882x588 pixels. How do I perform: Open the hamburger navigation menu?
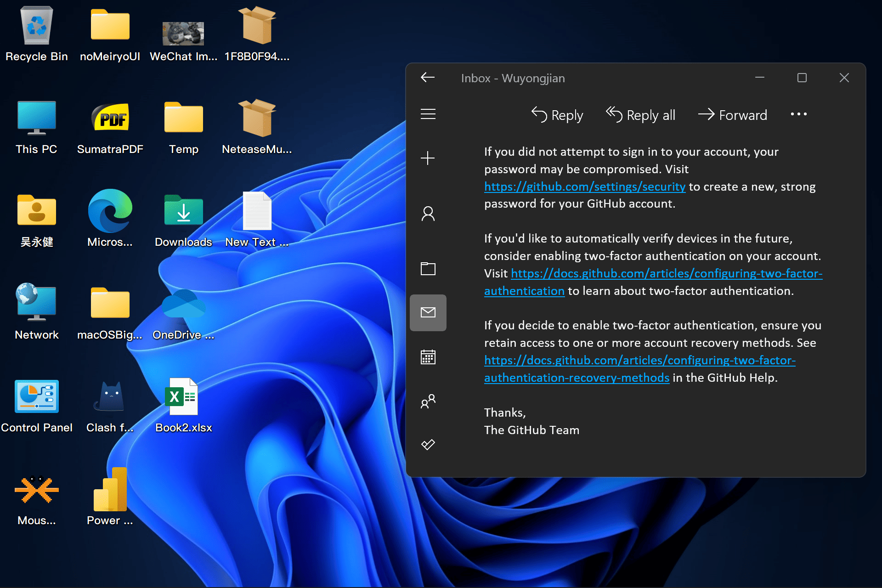(428, 114)
